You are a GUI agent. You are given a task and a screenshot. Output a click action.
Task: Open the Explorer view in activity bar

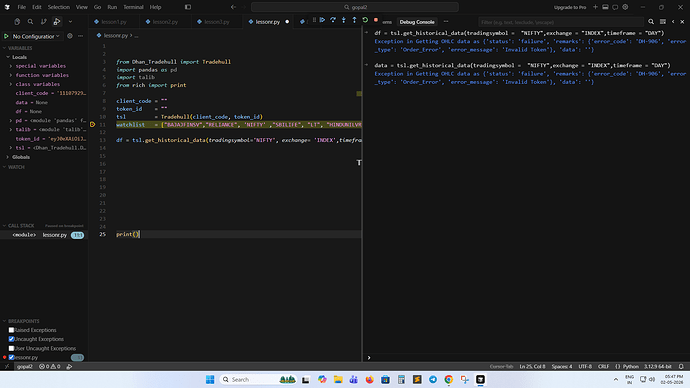17,22
